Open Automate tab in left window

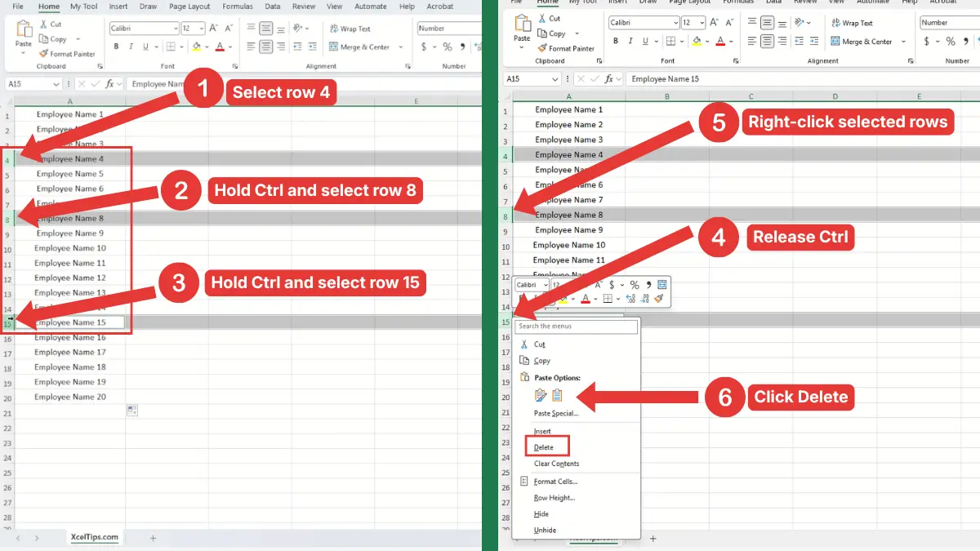tap(371, 7)
